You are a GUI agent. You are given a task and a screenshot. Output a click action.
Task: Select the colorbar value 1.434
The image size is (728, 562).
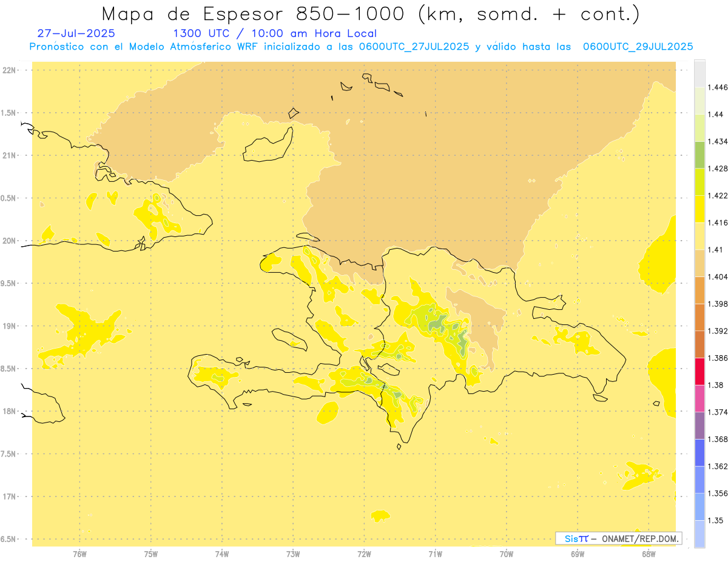(718, 141)
